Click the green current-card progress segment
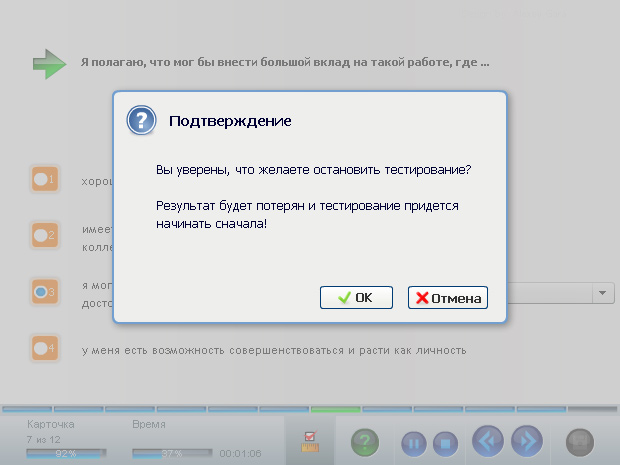 coord(335,410)
